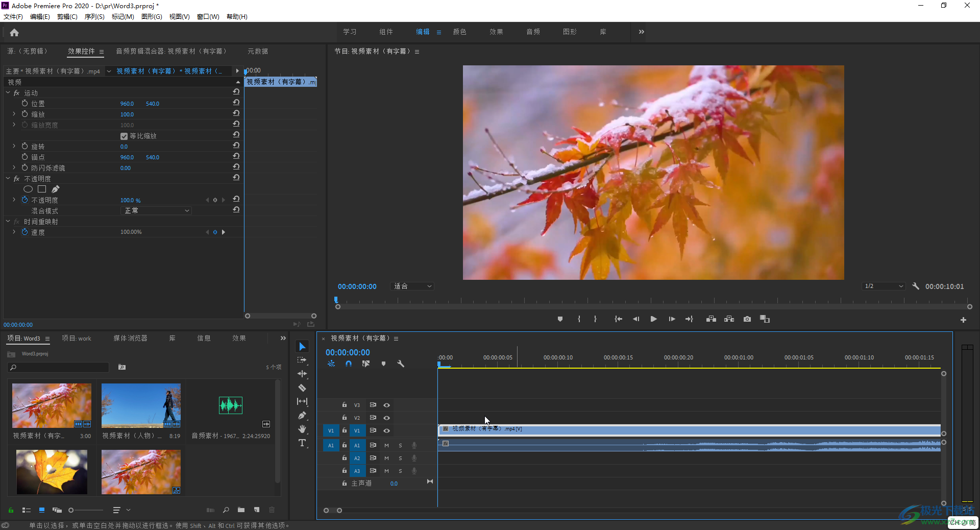Viewport: 980px width, 530px height.
Task: Toggle linked selection in timeline
Action: coord(366,364)
